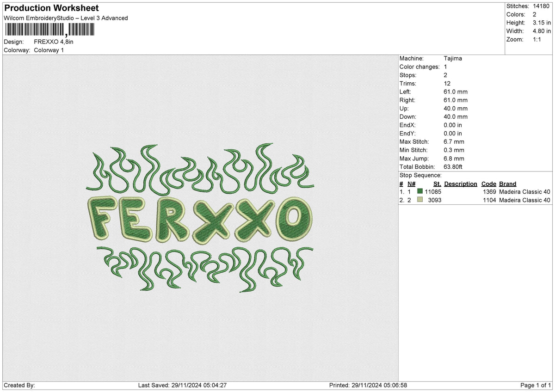The image size is (555, 392).
Task: Click the 'St.' column header
Action: click(437, 184)
